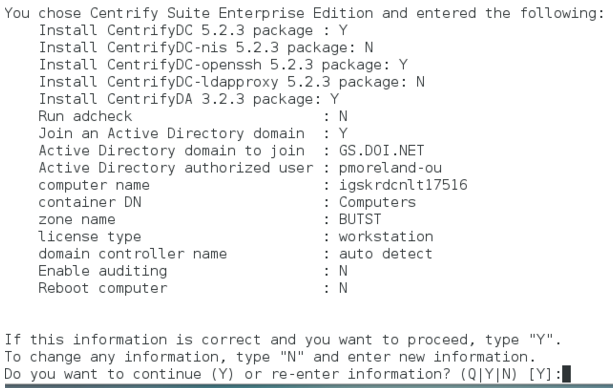Click the 'Computers' container DN value

click(377, 202)
